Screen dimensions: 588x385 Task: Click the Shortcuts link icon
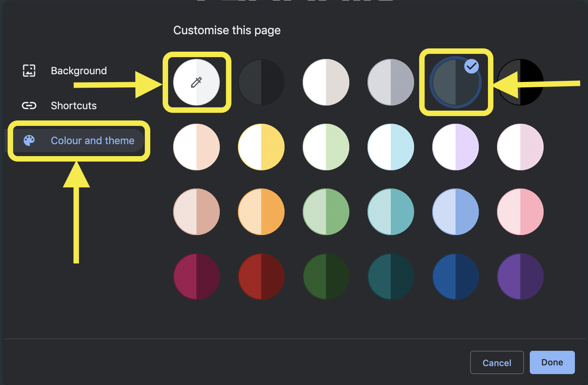pos(29,106)
